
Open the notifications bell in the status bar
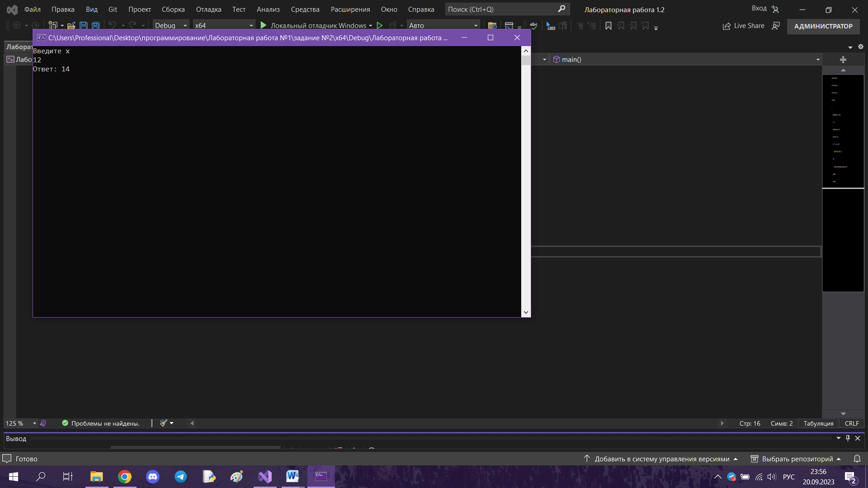[x=857, y=459]
